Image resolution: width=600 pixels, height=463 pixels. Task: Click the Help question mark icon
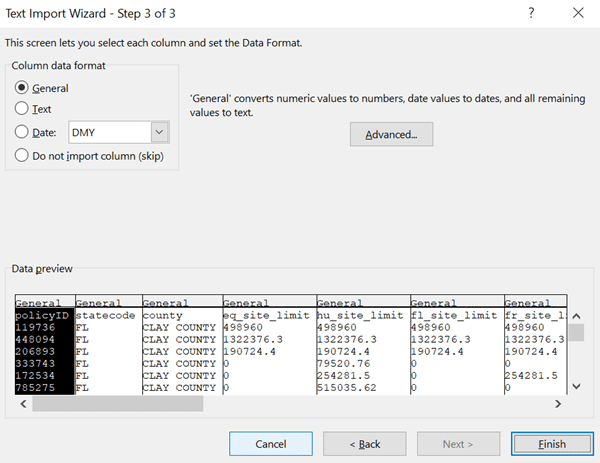529,13
